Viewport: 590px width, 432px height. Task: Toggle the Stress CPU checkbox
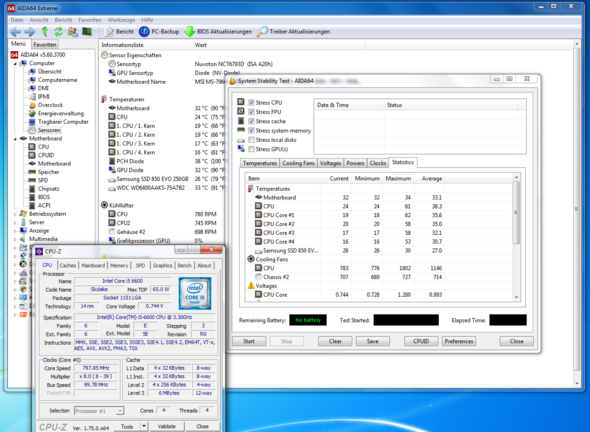pyautogui.click(x=251, y=102)
